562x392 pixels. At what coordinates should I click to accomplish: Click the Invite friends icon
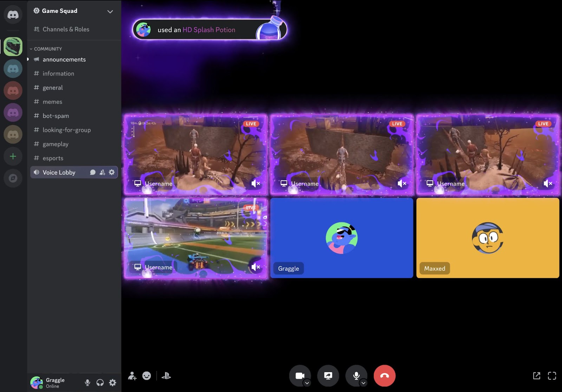click(x=132, y=376)
